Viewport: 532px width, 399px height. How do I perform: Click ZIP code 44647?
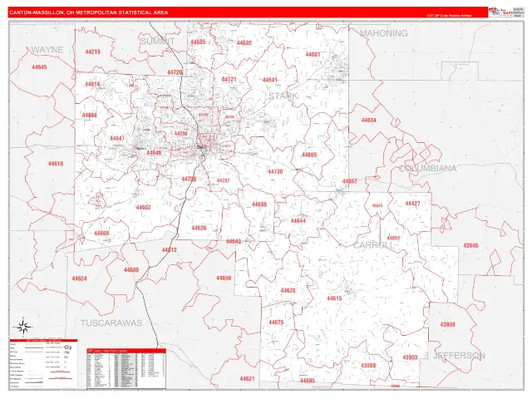117,139
